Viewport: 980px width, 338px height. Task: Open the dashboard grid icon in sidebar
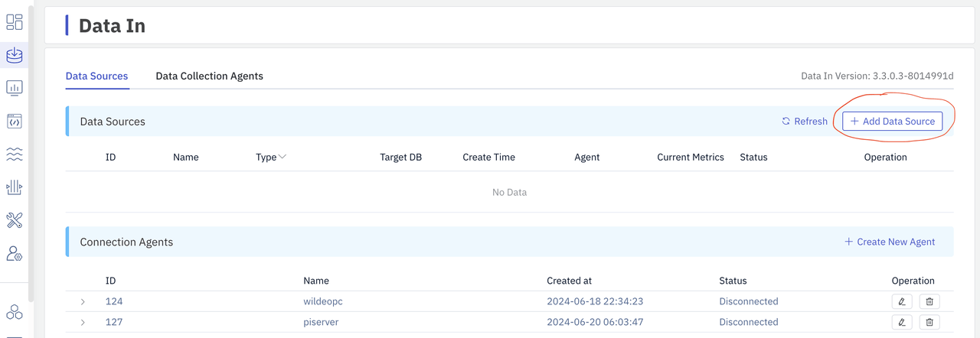click(x=15, y=21)
